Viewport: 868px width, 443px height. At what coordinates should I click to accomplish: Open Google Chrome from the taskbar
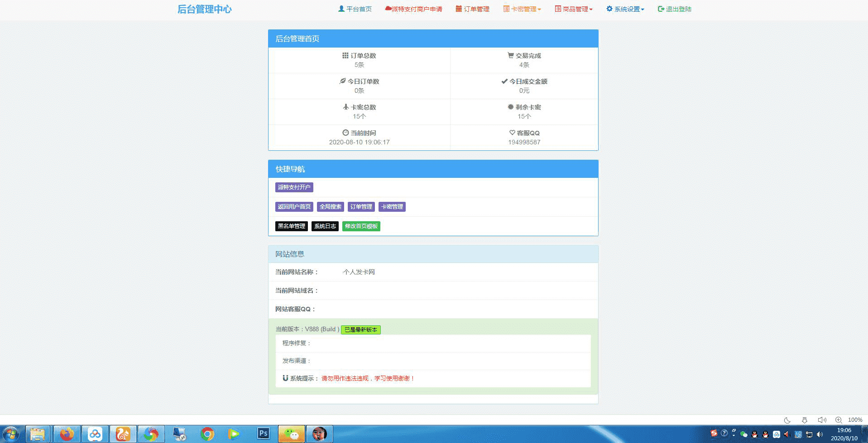[207, 434]
